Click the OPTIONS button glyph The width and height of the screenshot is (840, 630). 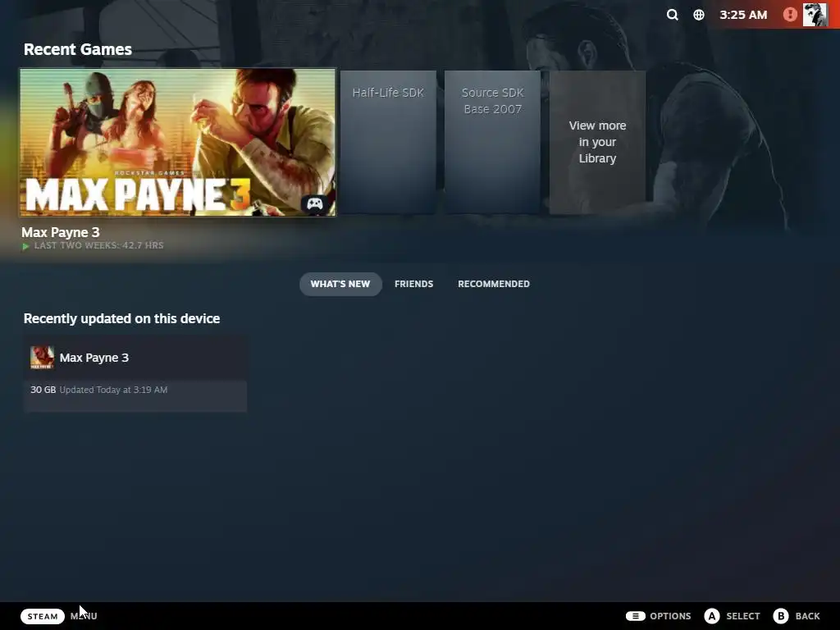tap(636, 616)
